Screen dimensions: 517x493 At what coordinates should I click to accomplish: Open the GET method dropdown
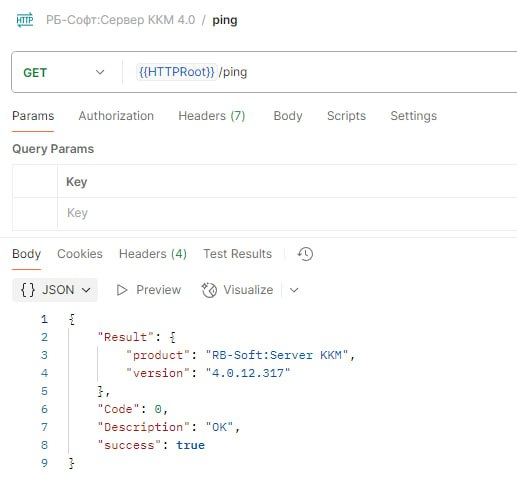64,72
